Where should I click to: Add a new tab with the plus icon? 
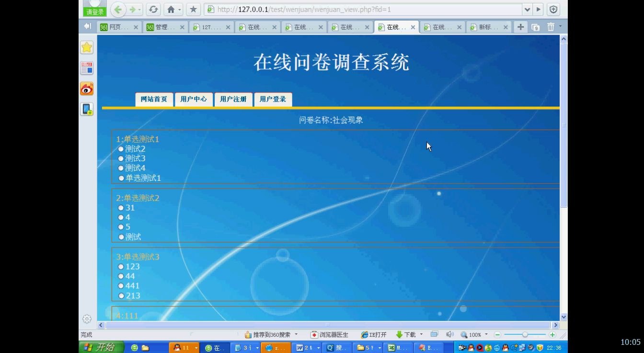click(520, 27)
